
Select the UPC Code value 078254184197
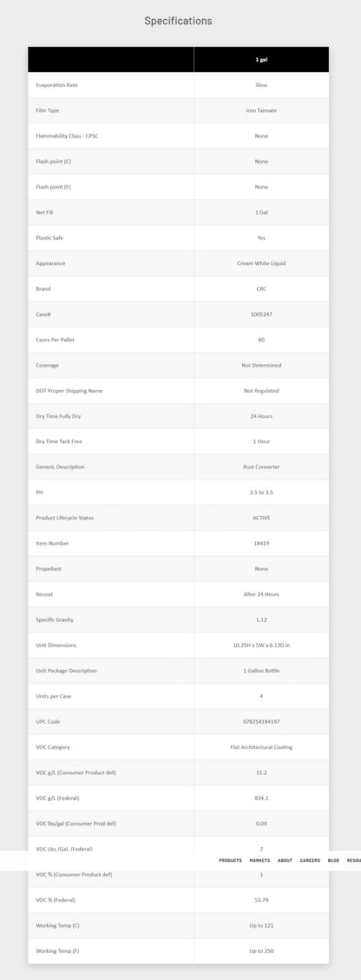[x=261, y=722]
